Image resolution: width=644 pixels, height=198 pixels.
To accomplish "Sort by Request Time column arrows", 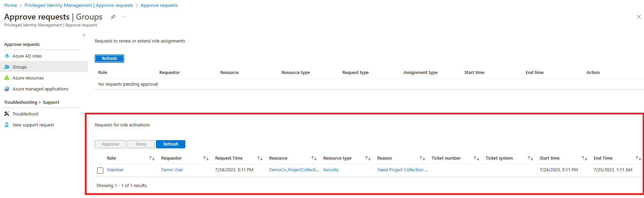I will 260,158.
